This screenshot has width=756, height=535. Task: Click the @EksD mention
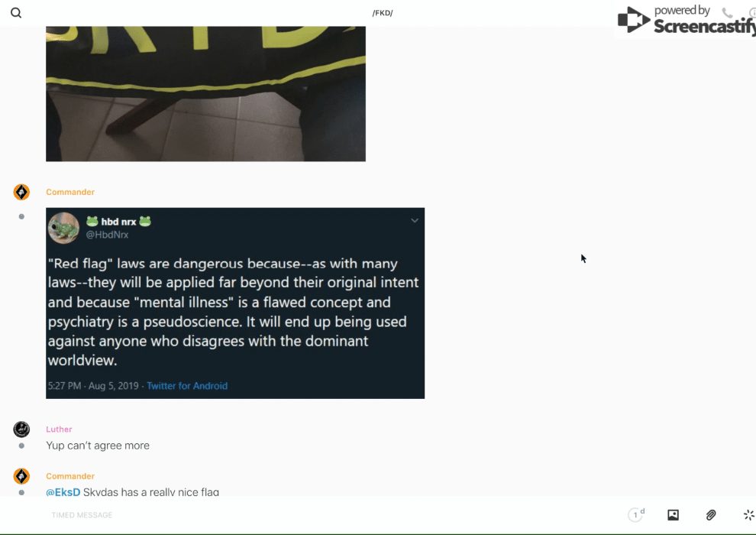(x=63, y=491)
